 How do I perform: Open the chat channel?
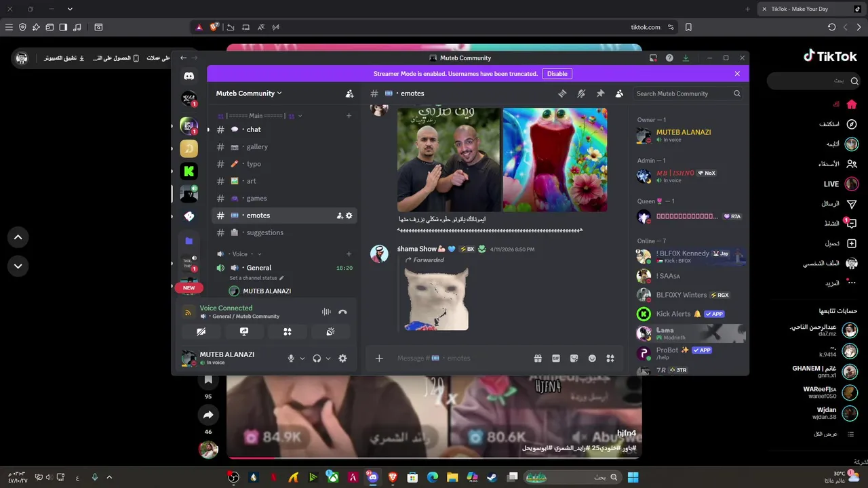click(x=284, y=129)
